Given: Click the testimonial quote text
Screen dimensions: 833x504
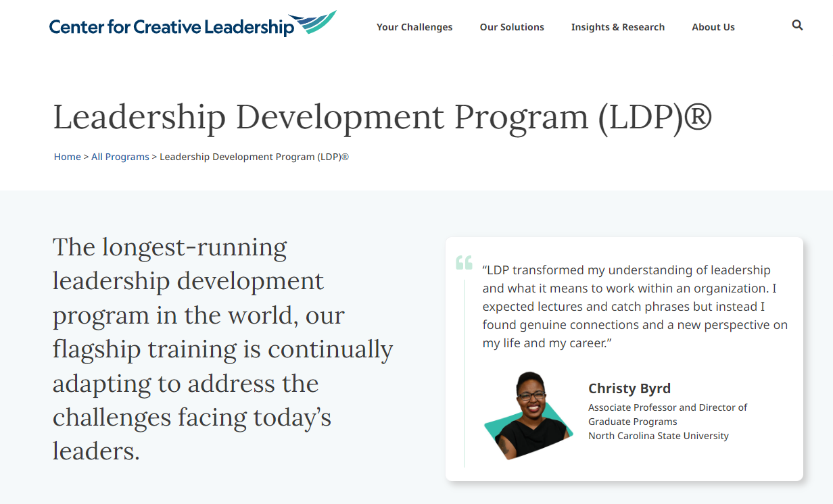Looking at the screenshot, I should [634, 305].
